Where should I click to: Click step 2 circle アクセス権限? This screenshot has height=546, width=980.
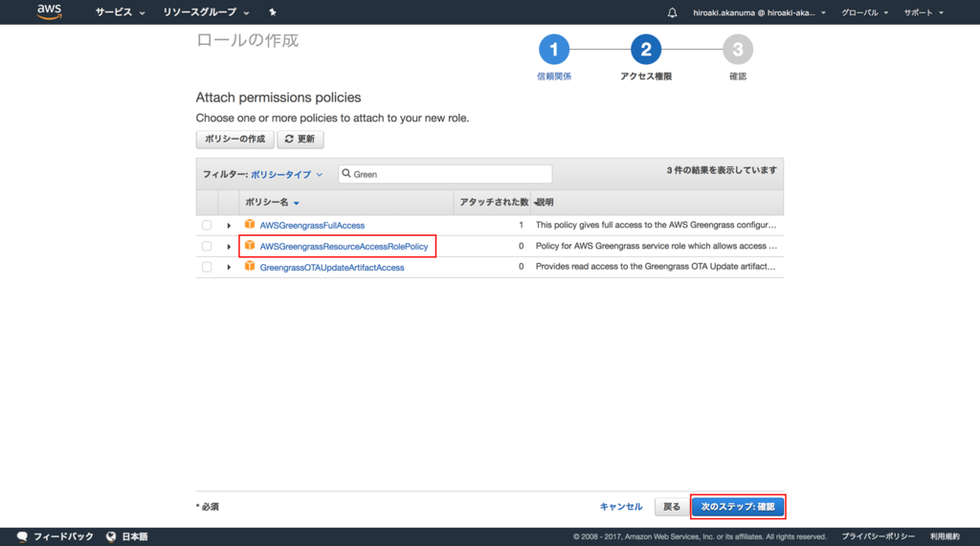(646, 50)
